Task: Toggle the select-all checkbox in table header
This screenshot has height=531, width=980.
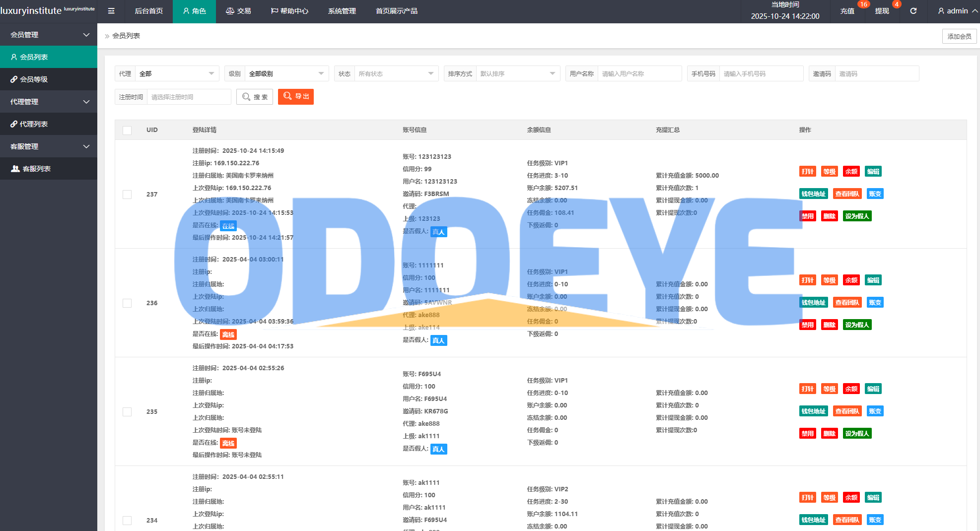Action: (127, 130)
